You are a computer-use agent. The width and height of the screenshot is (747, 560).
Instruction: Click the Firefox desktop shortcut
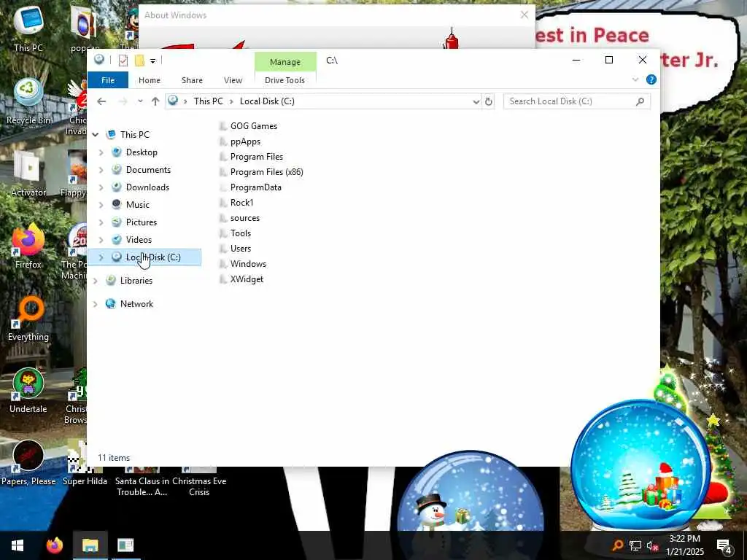[x=28, y=246]
